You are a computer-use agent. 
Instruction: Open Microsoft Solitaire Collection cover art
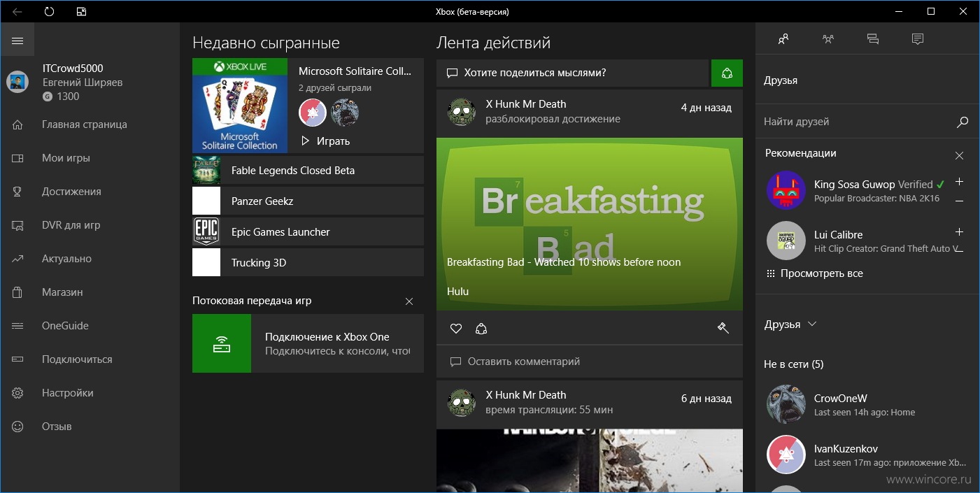240,106
